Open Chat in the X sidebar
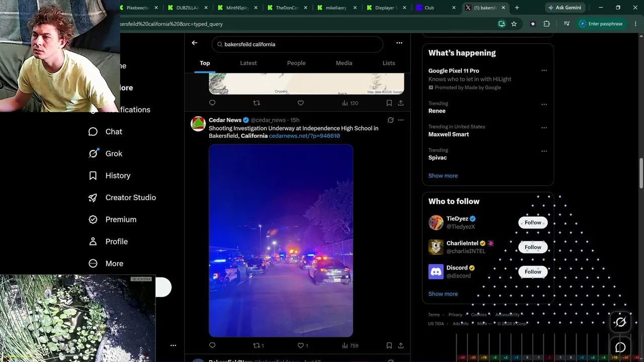 click(105, 132)
